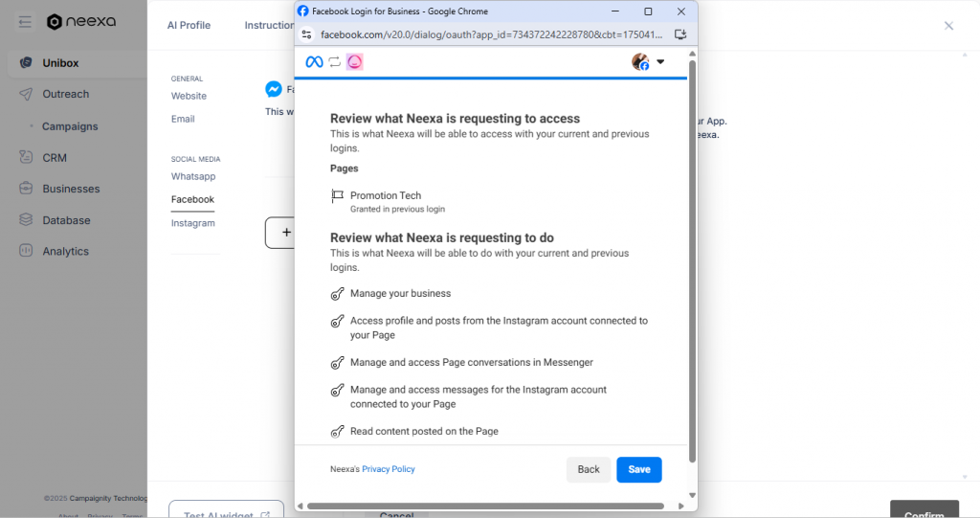This screenshot has height=518, width=980.
Task: Select Website under General settings
Action: pos(189,96)
